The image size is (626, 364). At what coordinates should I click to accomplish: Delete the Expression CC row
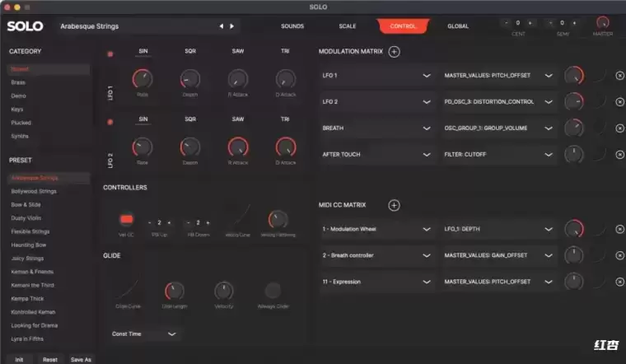(x=619, y=282)
